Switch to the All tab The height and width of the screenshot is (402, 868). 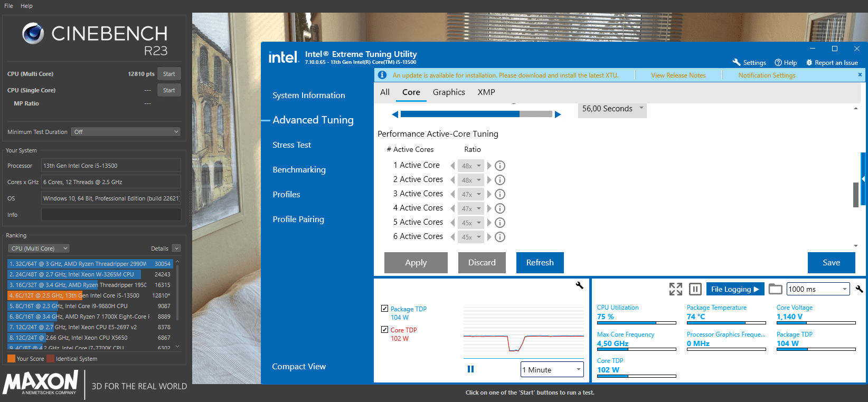(x=385, y=92)
